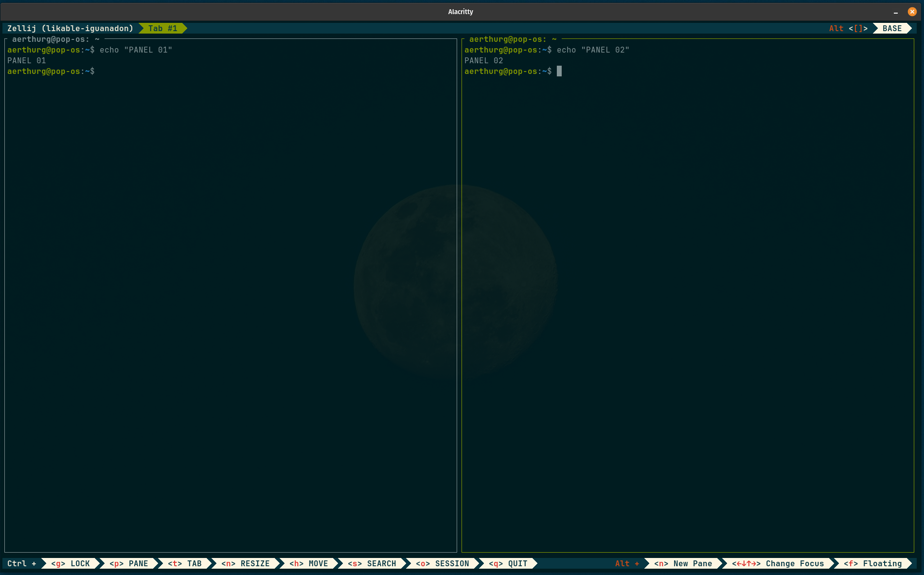Viewport: 924px width, 575px height.
Task: Click the Ctrl + prefix label
Action: point(22,563)
